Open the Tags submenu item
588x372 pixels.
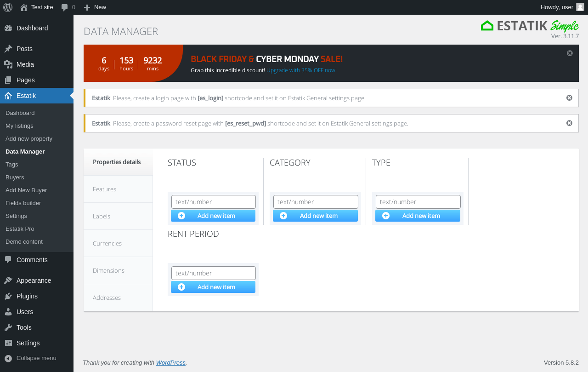[37, 164]
